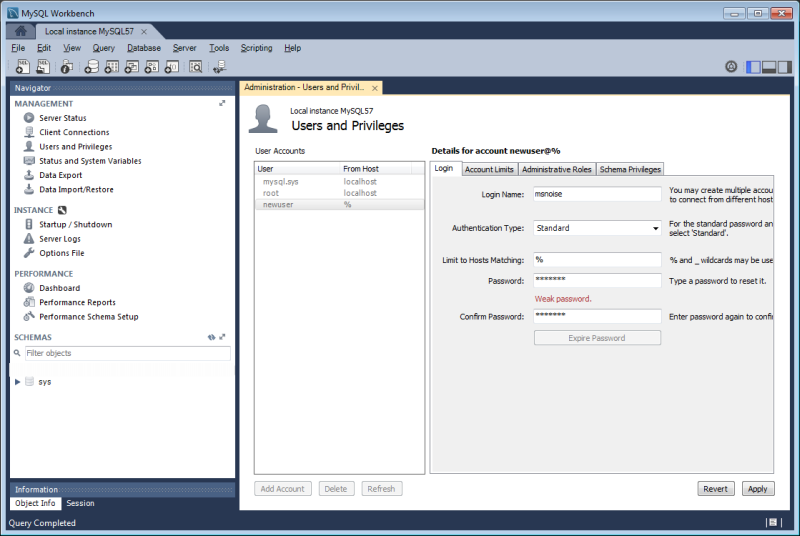Open Data Import/Restore in Navigator
This screenshot has width=800, height=536.
click(76, 189)
